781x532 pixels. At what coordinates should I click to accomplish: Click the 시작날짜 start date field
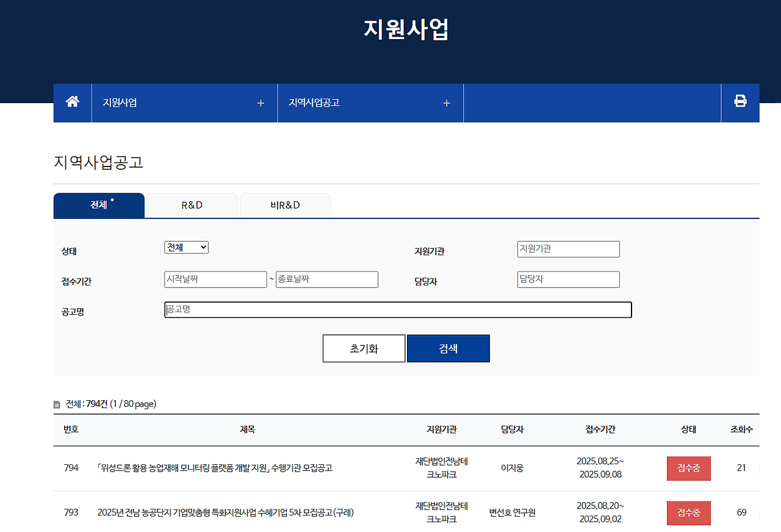point(215,279)
